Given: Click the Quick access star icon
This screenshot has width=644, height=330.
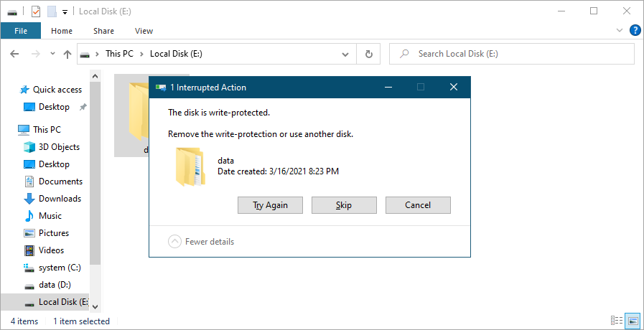Looking at the screenshot, I should pos(25,90).
